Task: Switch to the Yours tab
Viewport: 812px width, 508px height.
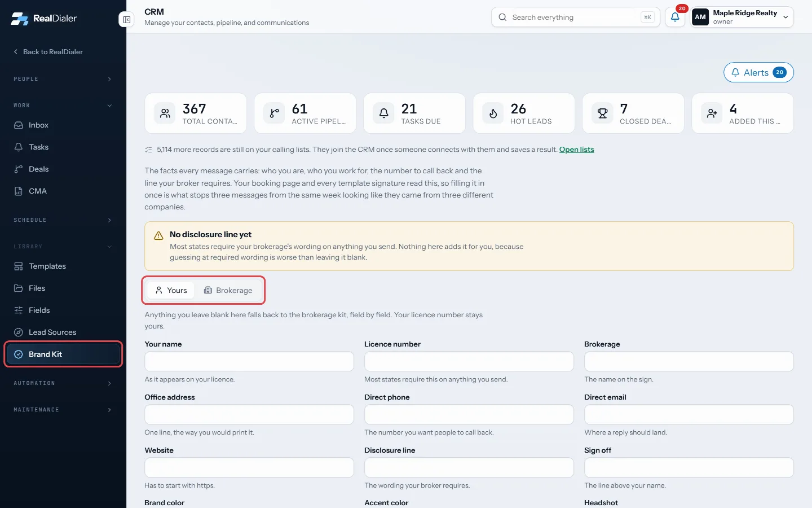Action: [171, 291]
